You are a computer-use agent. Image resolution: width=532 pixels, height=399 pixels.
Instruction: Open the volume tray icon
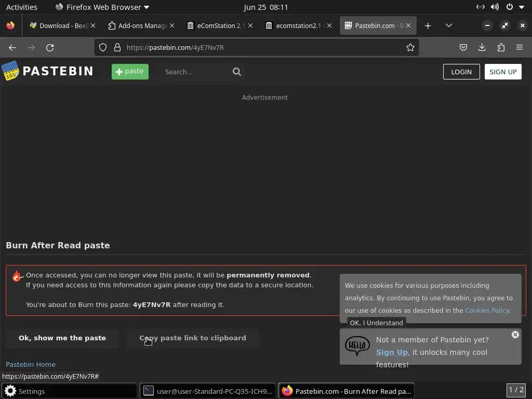[x=495, y=7]
